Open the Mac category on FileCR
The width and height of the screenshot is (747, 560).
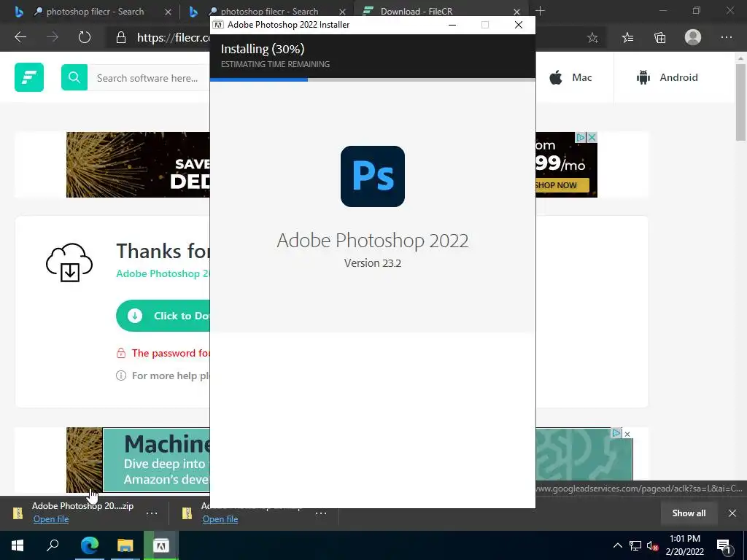tap(570, 77)
